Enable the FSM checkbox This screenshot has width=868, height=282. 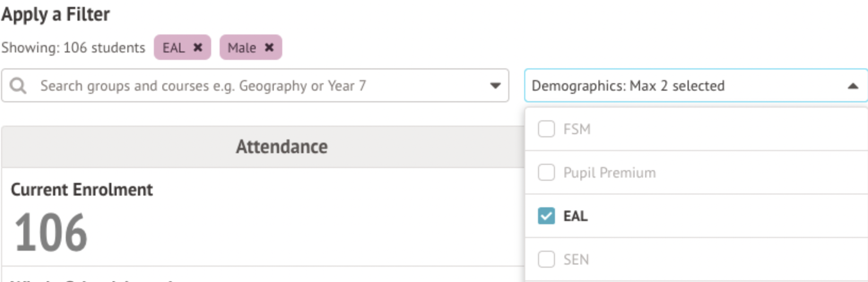546,129
